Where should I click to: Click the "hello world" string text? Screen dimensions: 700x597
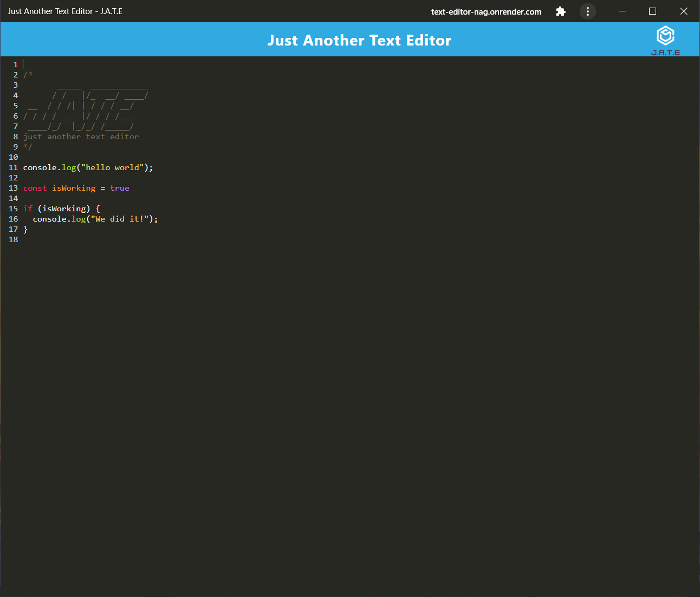coord(112,167)
